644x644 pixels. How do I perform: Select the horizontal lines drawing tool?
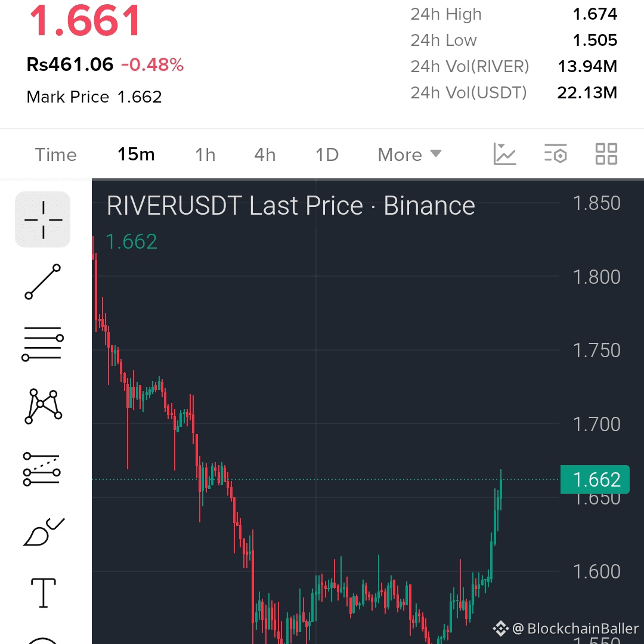coord(43,344)
